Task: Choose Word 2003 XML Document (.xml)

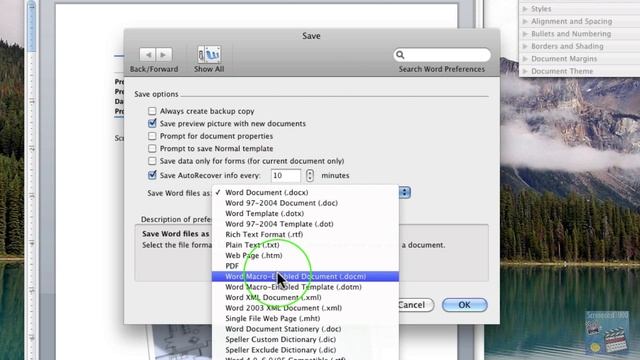Action: click(305, 308)
